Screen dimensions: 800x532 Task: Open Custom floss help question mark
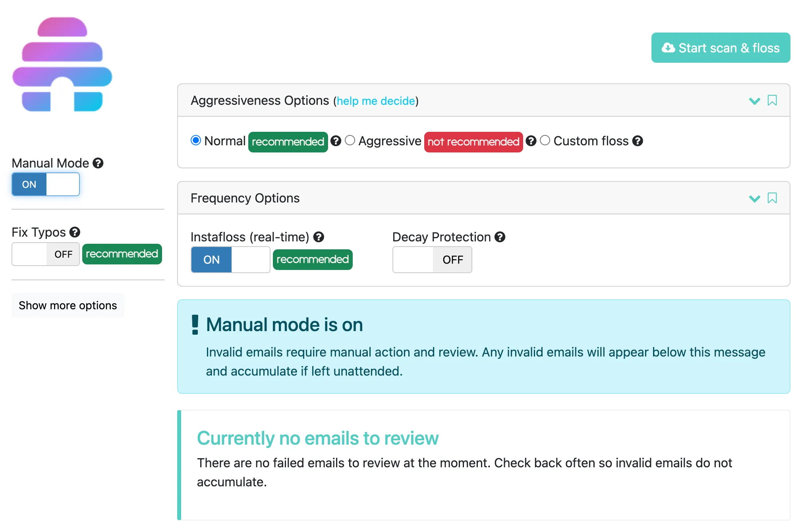coord(638,141)
